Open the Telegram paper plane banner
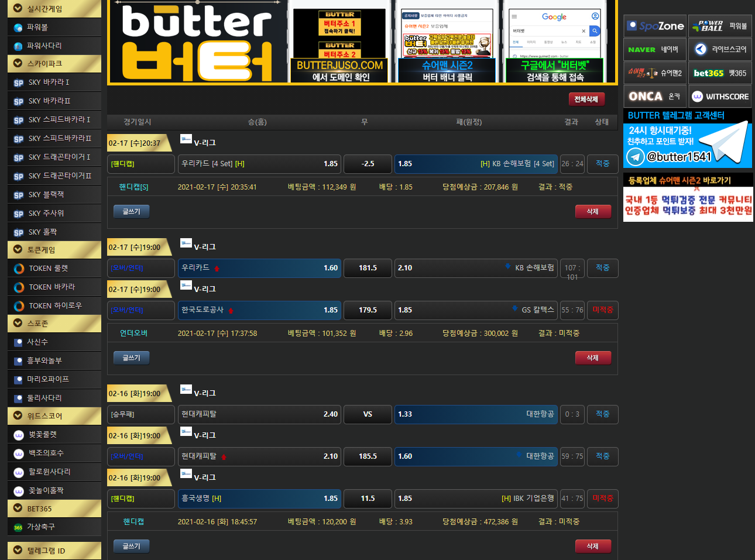755x560 pixels. 687,145
